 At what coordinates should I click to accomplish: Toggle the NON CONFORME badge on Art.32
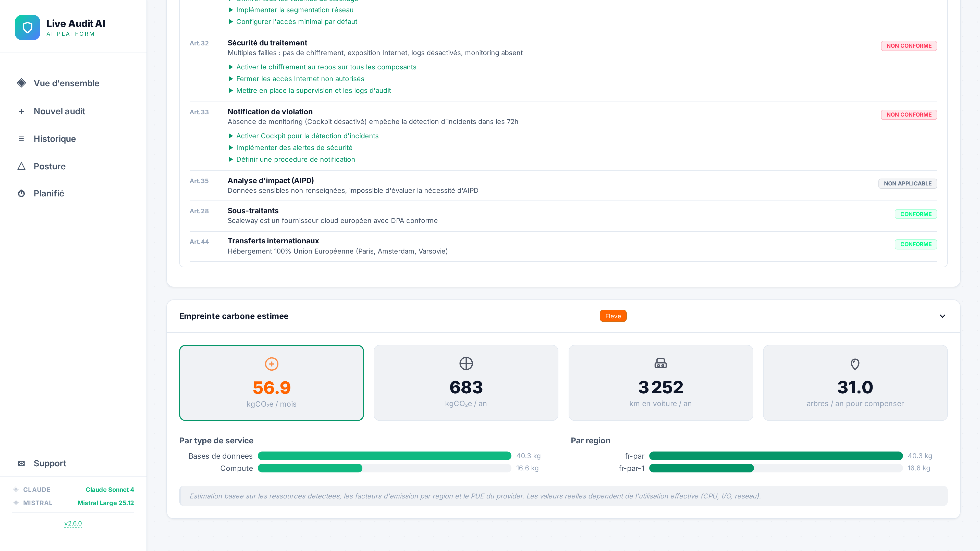coord(909,45)
